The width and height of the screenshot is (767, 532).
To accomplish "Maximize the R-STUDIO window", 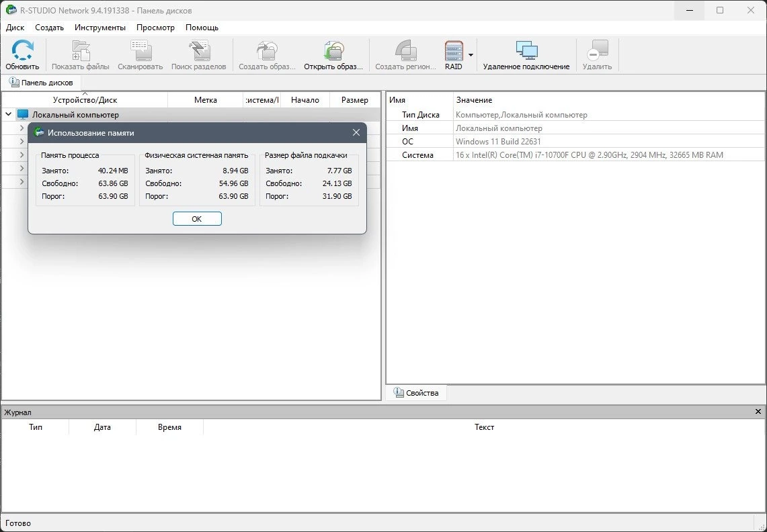I will (720, 10).
